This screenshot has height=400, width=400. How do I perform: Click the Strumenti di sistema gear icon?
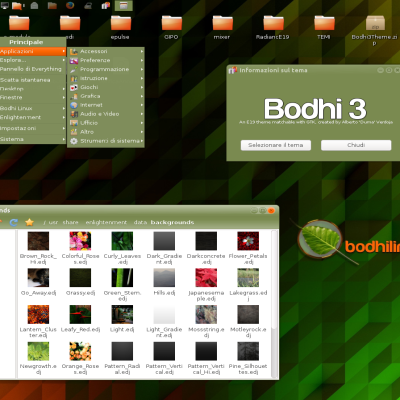[x=74, y=141]
